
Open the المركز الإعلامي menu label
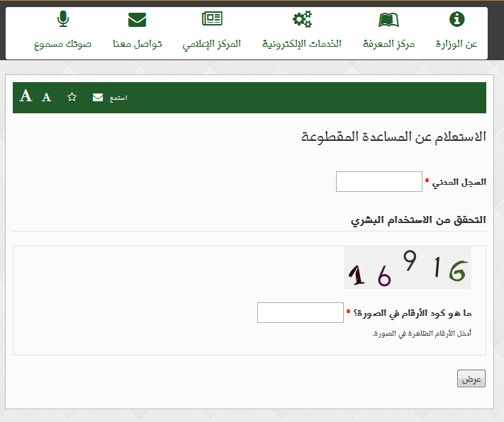point(211,45)
